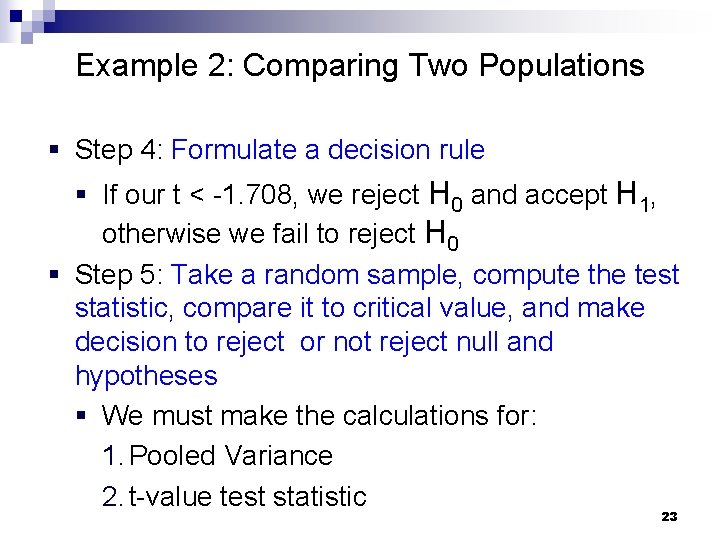Click the slide page number 23
The image size is (720, 540).
coord(669,517)
